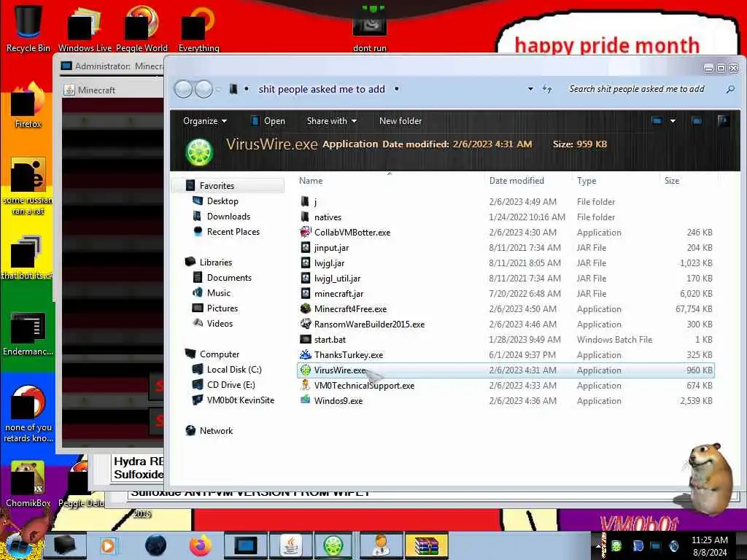Open the help icon in the Explorer toolbar
This screenshot has height=560, width=747.
[723, 121]
